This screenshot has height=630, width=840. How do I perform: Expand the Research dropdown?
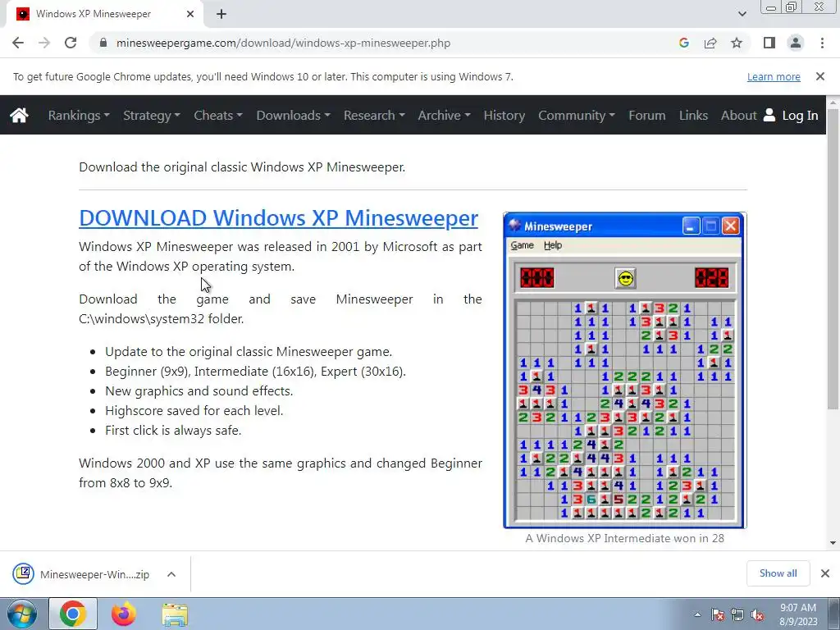[374, 115]
